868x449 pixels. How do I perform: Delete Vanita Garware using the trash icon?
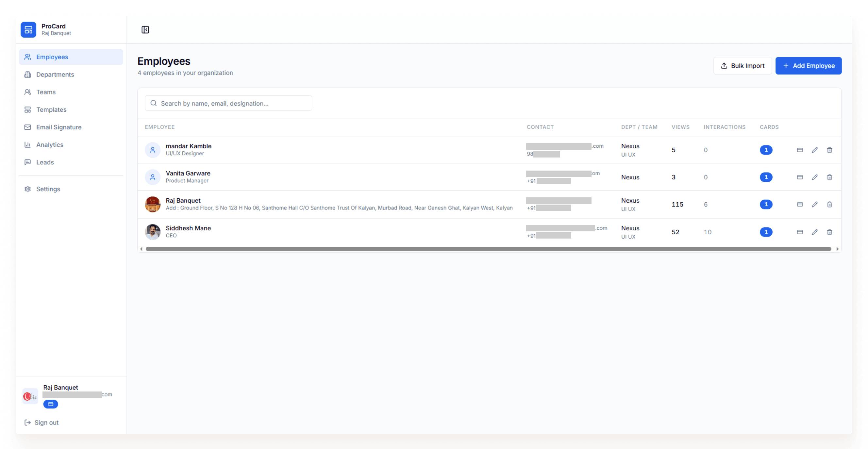pos(829,177)
